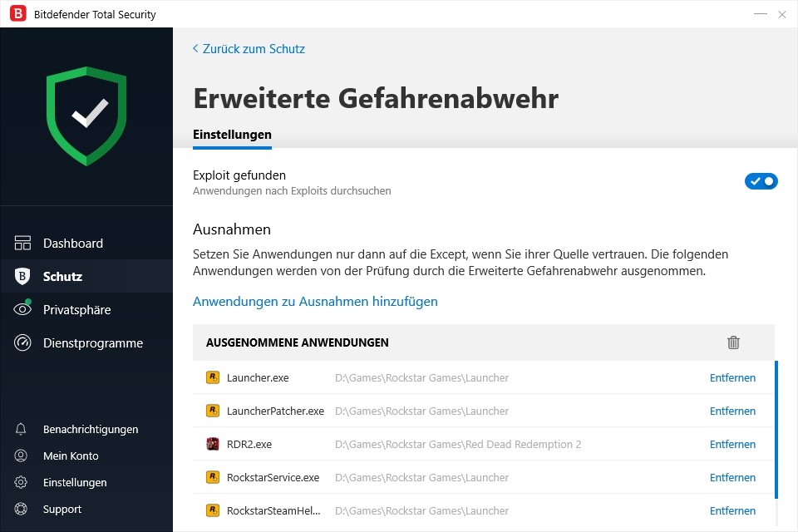Click trash icon to delete all exceptions

coord(733,342)
